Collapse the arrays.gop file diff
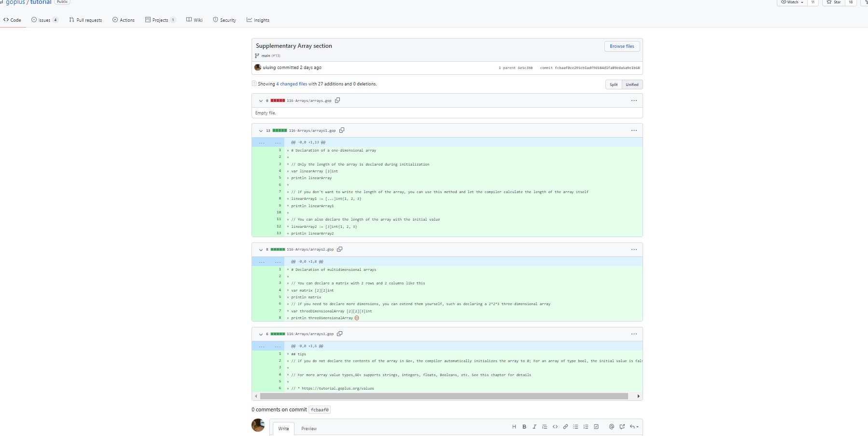868x436 pixels. [x=261, y=101]
